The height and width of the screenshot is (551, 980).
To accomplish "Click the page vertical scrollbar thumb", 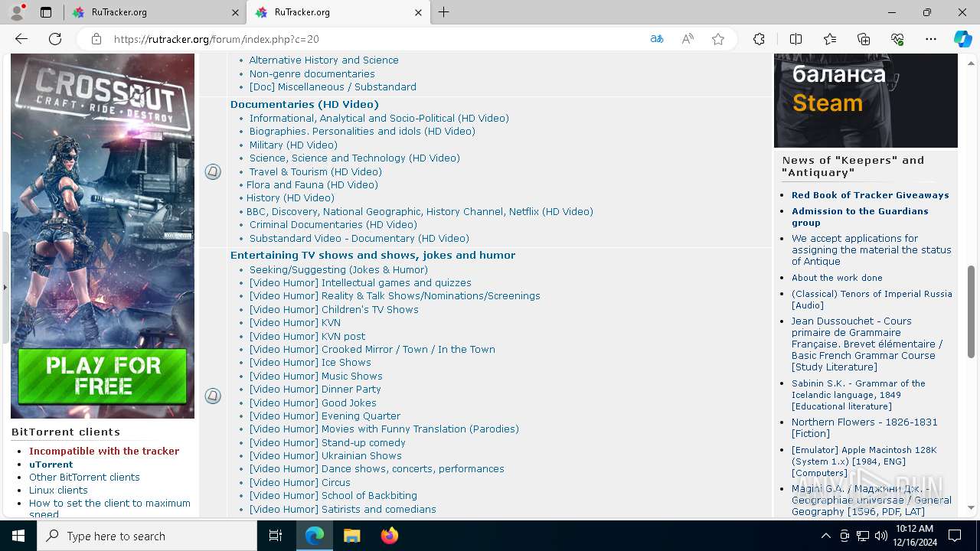I will pos(972,312).
